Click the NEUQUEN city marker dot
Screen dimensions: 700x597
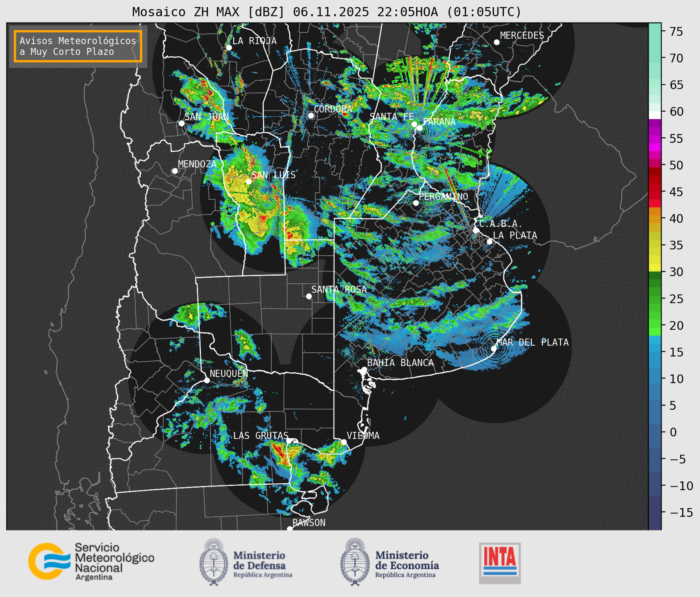[207, 380]
